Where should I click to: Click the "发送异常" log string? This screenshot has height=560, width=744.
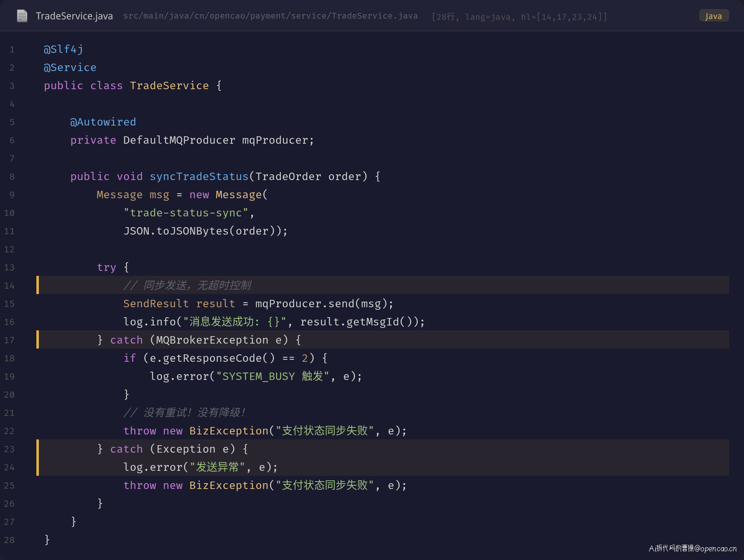217,467
